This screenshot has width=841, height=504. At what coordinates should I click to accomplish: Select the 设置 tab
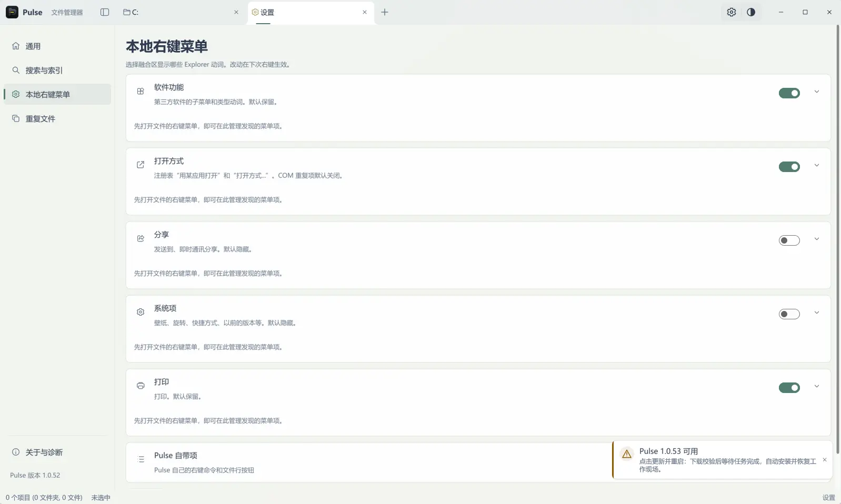coord(311,12)
